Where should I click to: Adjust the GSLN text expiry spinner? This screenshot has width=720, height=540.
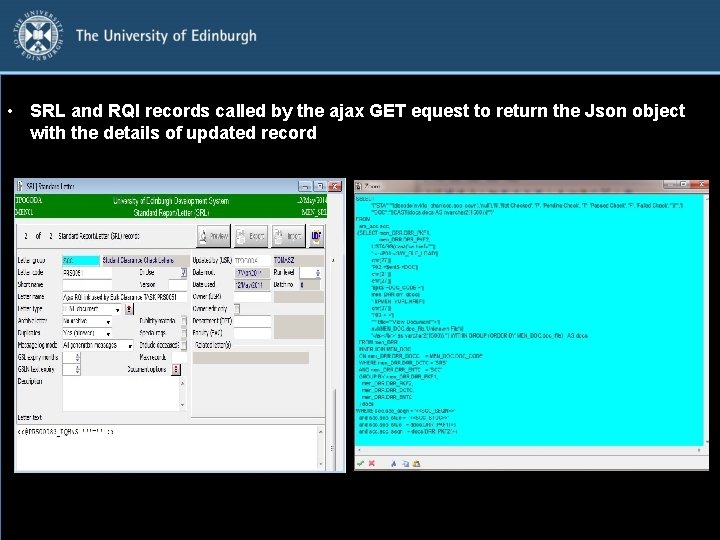pyautogui.click(x=77, y=369)
